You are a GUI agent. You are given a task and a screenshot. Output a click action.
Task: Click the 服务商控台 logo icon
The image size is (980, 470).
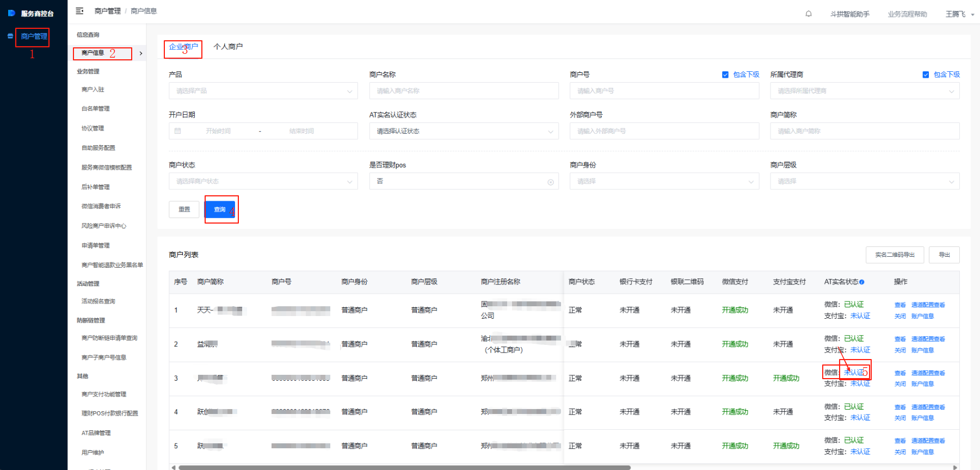pos(11,13)
